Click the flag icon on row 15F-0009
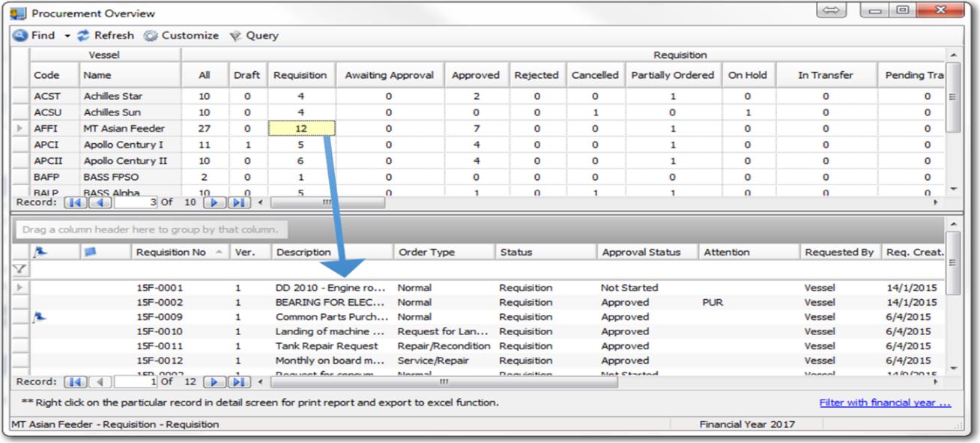 39,317
